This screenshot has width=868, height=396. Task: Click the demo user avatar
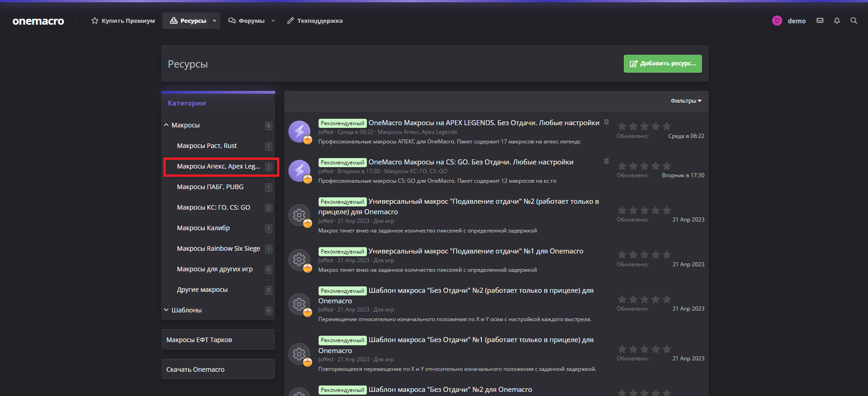pyautogui.click(x=777, y=21)
